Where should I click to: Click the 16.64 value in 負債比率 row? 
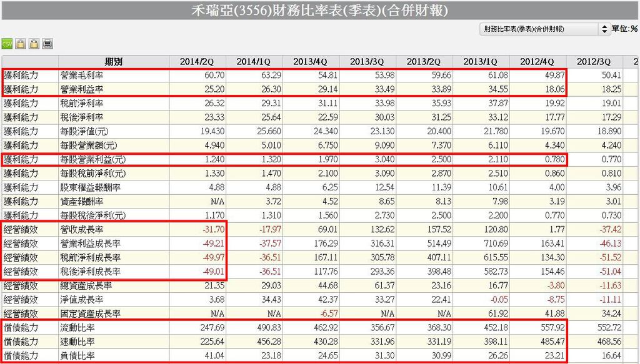(611, 355)
